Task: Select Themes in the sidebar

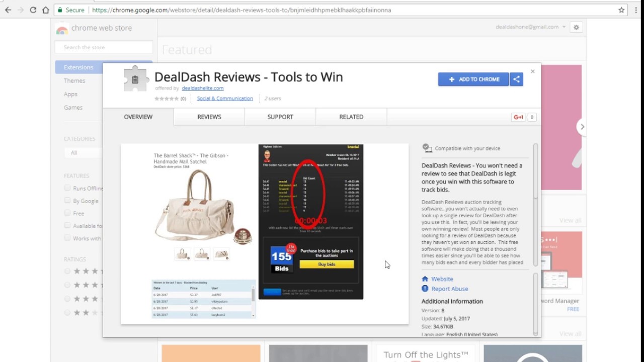Action: [x=74, y=81]
